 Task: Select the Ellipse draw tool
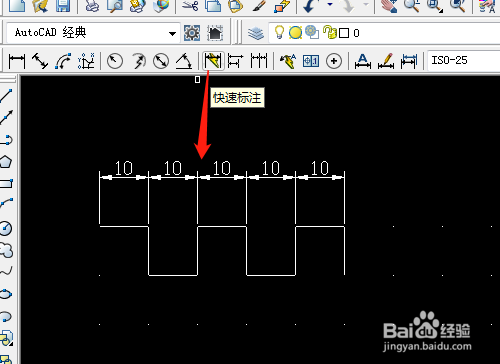click(x=7, y=294)
